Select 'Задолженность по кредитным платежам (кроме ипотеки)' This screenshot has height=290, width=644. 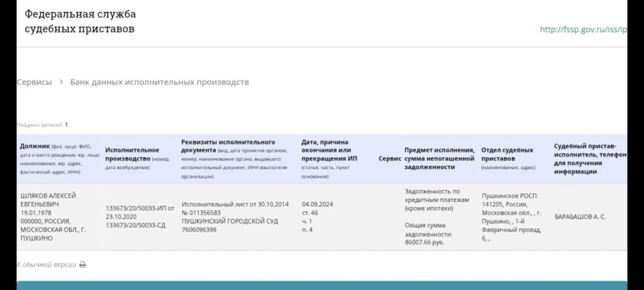[x=436, y=200]
